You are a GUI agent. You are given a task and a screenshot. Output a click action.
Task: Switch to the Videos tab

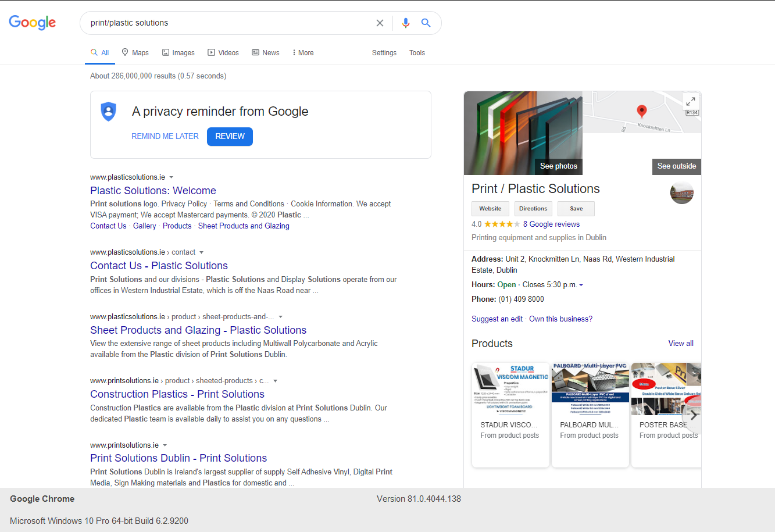[x=223, y=52]
